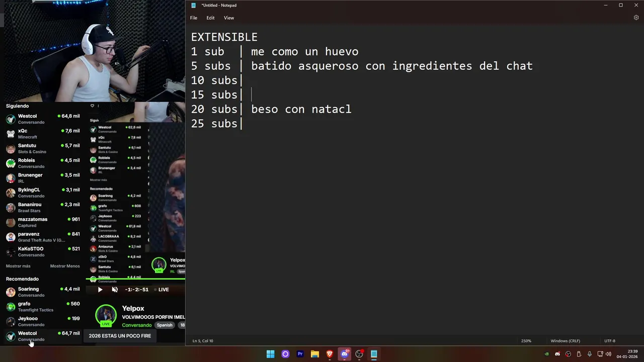Click the 'beso con natacl' text line
The height and width of the screenshot is (362, 644).
click(301, 109)
